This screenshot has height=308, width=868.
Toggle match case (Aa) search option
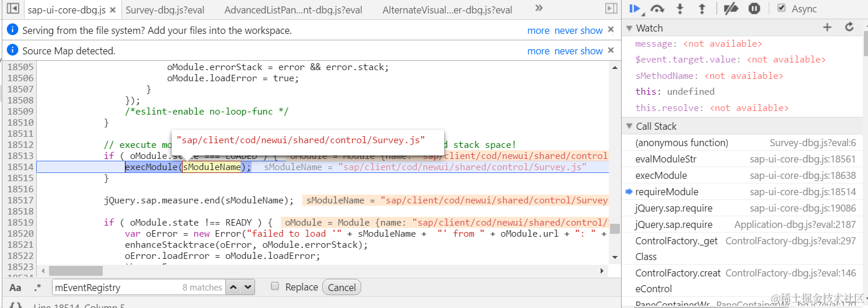coord(16,288)
